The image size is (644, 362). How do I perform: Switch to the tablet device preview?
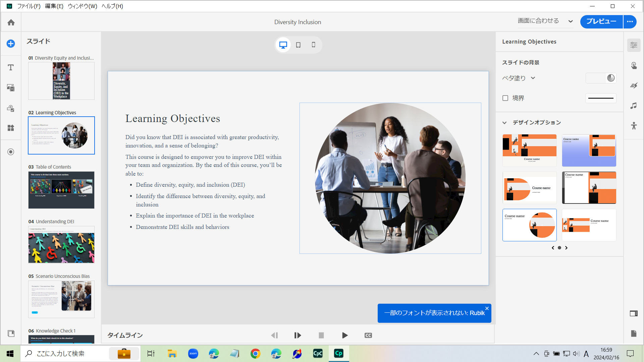tap(298, 45)
